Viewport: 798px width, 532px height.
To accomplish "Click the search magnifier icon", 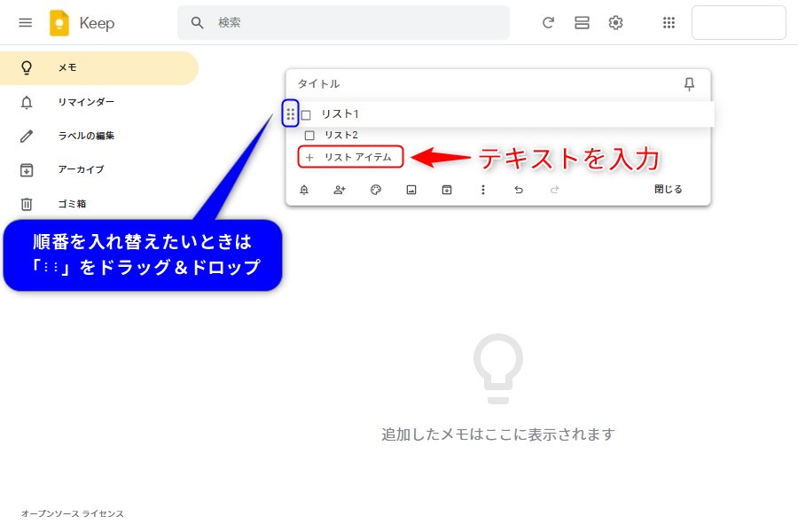I will pyautogui.click(x=197, y=22).
